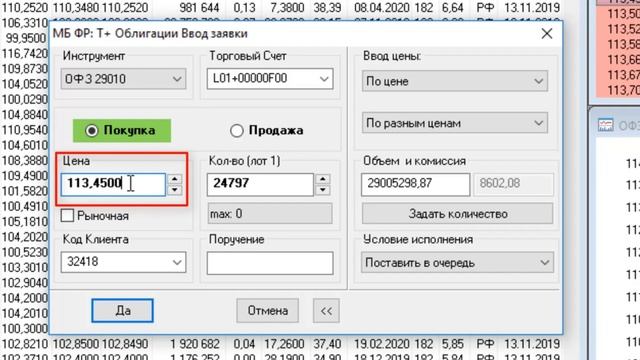Viewport: 640px width, 360px height.
Task: Click the Задать количество button
Action: click(458, 214)
